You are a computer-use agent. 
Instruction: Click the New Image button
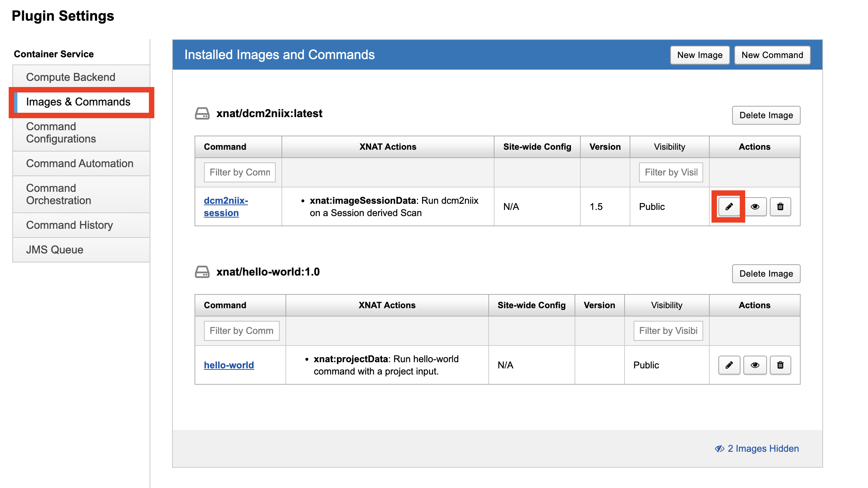(700, 55)
